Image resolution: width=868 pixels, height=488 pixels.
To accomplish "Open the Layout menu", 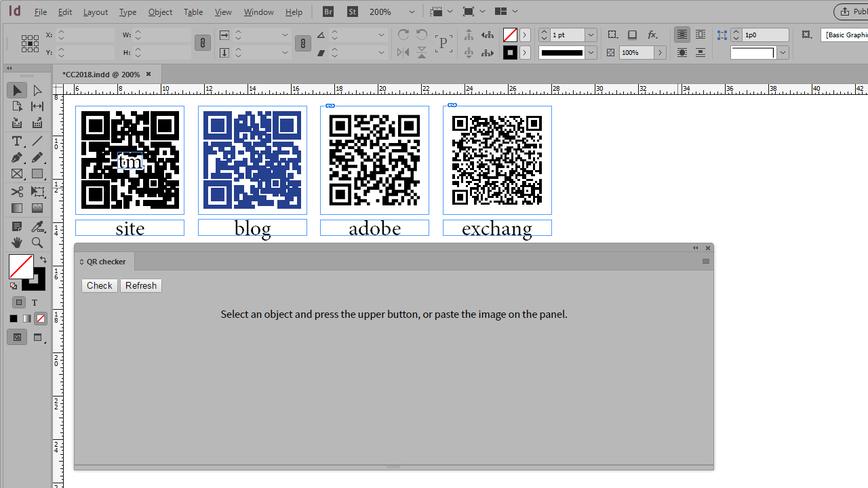I will (96, 12).
